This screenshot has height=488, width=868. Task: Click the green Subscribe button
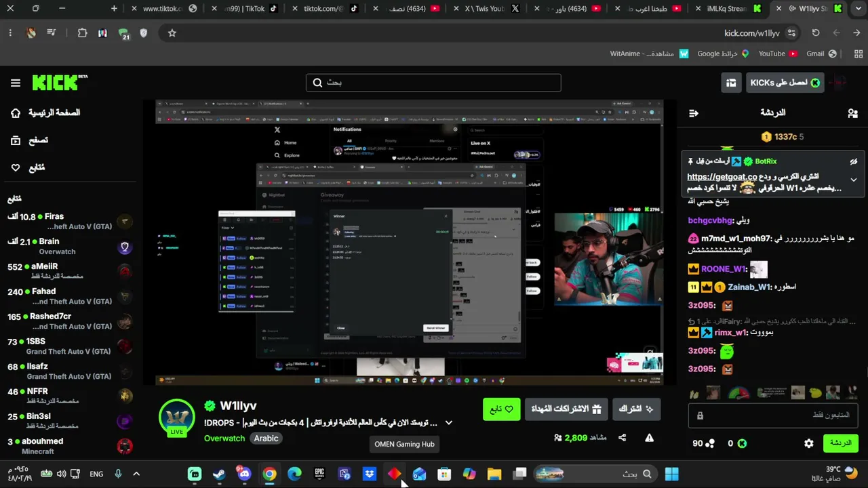coord(636,409)
